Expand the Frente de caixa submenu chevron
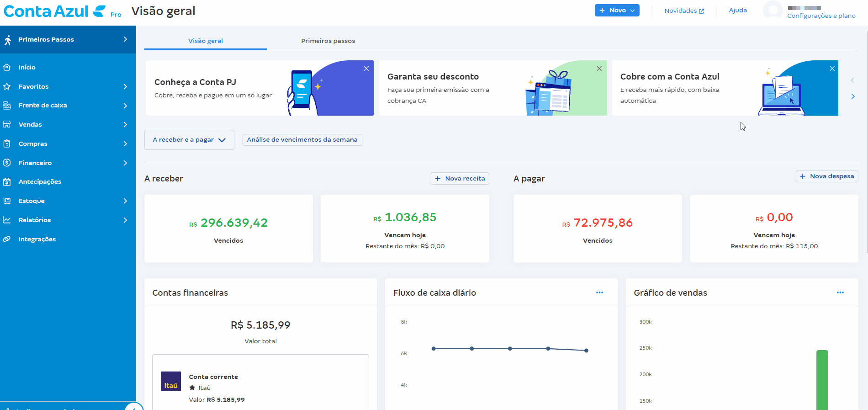 tap(125, 106)
